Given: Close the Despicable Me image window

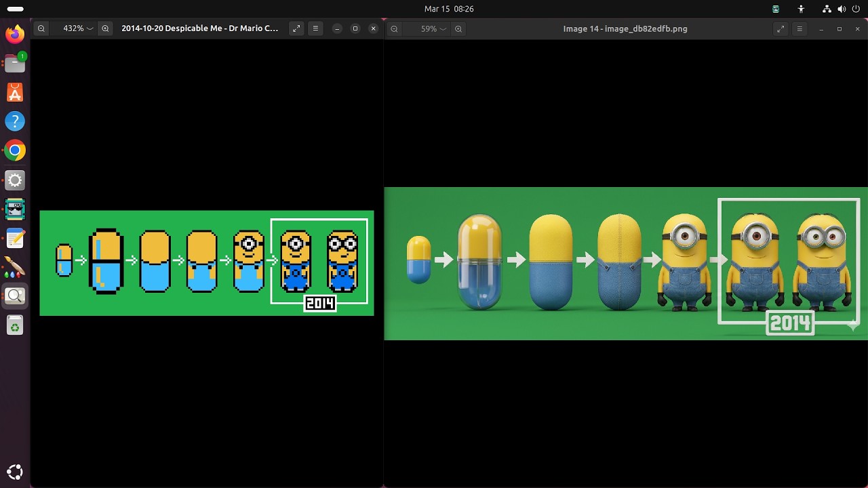Looking at the screenshot, I should tap(373, 28).
